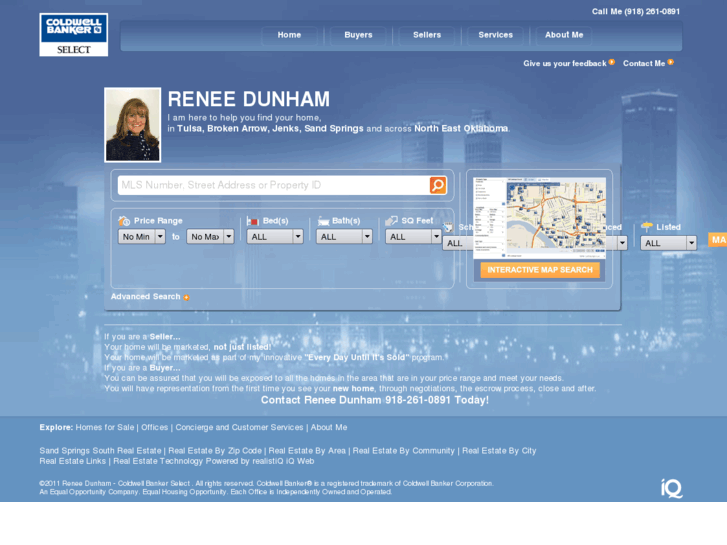
Task: Click the MLS Number search input field
Action: tap(274, 185)
